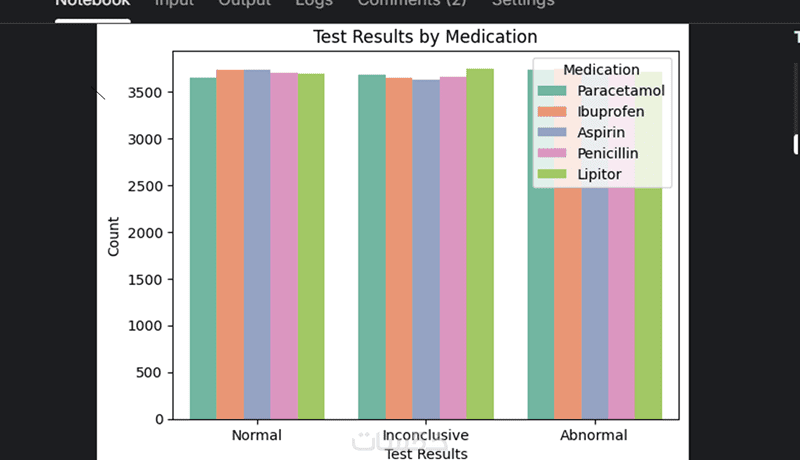Click the pink Penicillin bar under Abnormal
Viewport: 800px width, 460px height.
pos(621,300)
